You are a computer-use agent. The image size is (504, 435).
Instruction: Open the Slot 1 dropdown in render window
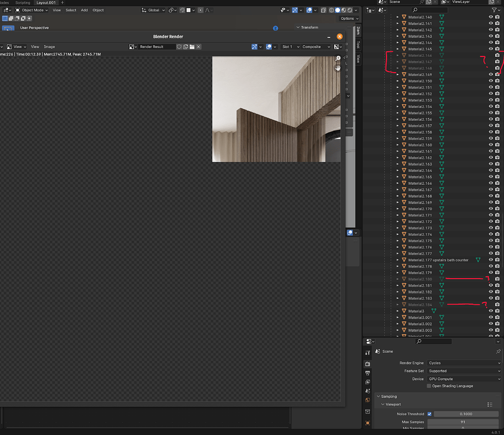(x=290, y=47)
